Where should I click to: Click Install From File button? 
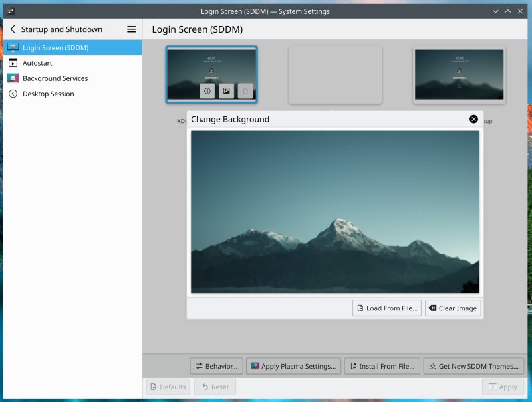click(x=382, y=366)
